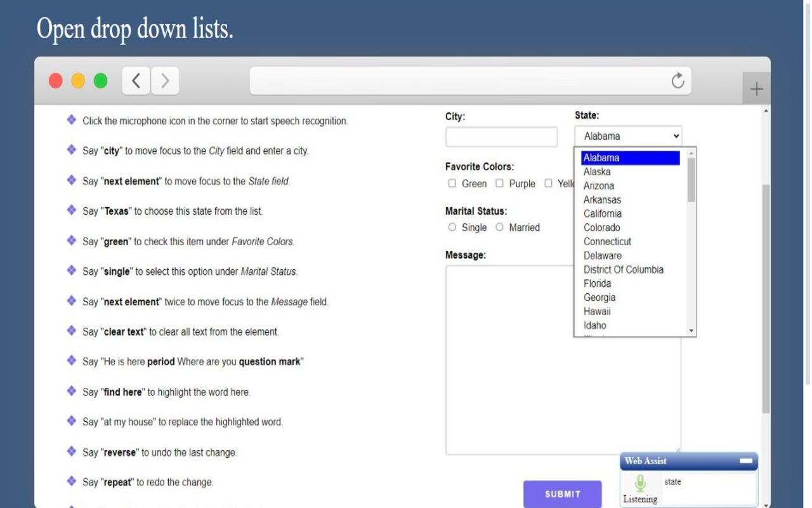This screenshot has width=812, height=508.
Task: Click inside the City input field
Action: click(x=501, y=136)
